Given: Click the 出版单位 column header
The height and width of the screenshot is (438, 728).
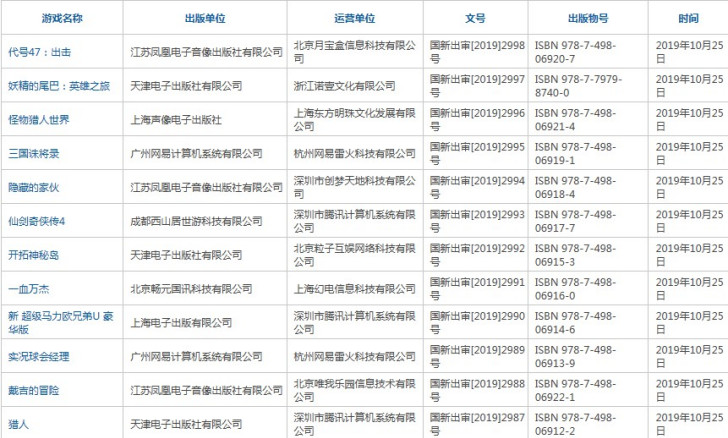Looking at the screenshot, I should click(205, 18).
